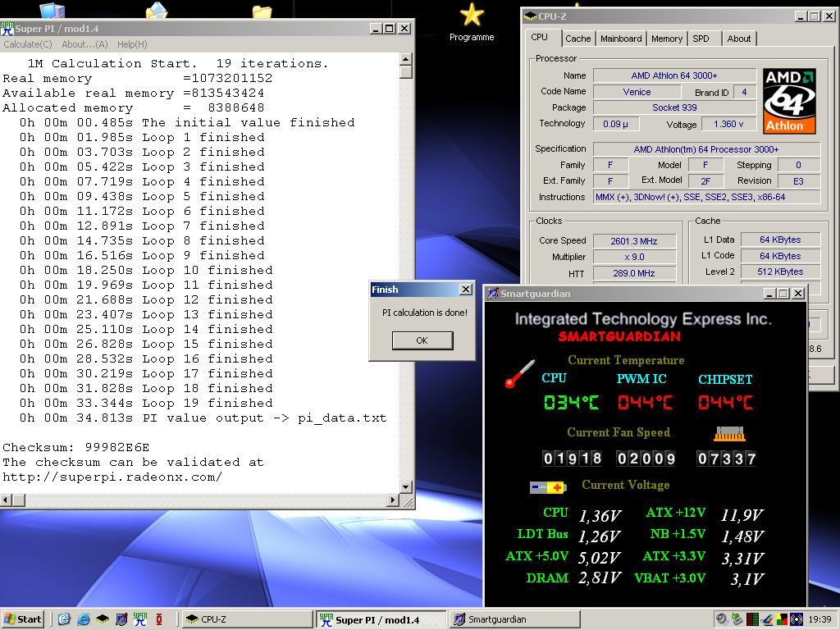Close the Finish dialog with X

click(x=466, y=290)
